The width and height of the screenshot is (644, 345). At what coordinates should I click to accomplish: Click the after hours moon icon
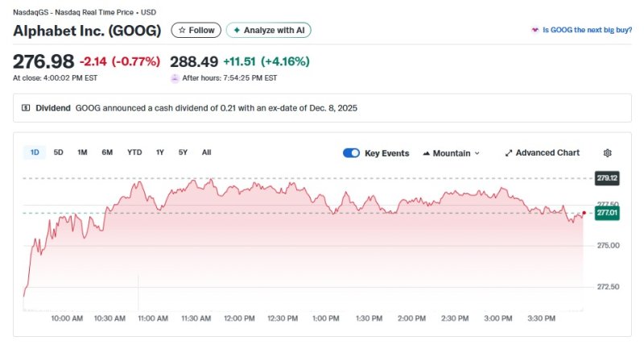(175, 78)
